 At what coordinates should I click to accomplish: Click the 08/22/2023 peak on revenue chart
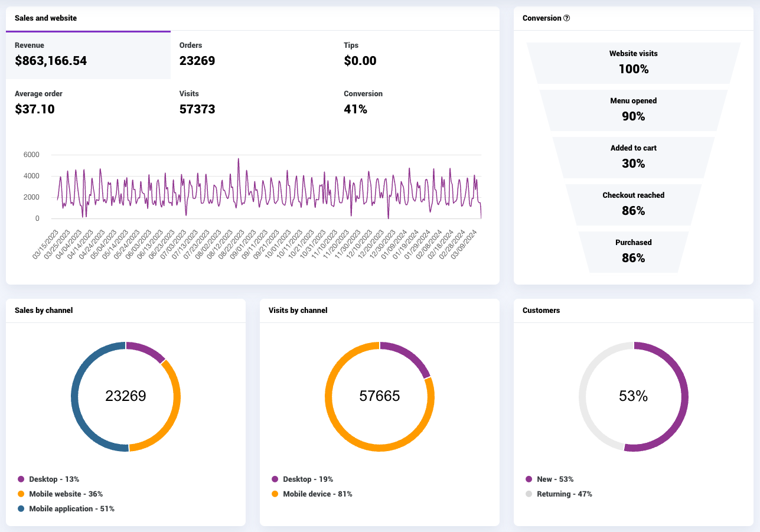click(238, 159)
